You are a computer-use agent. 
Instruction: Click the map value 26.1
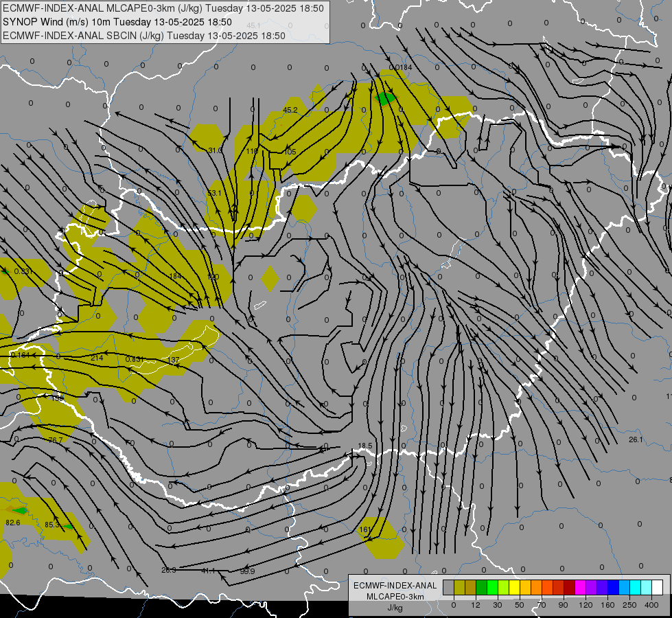click(x=636, y=439)
